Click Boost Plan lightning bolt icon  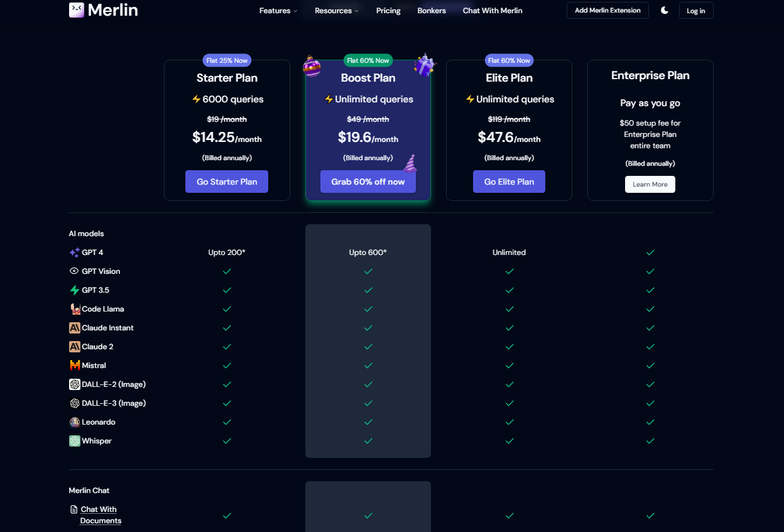click(329, 99)
